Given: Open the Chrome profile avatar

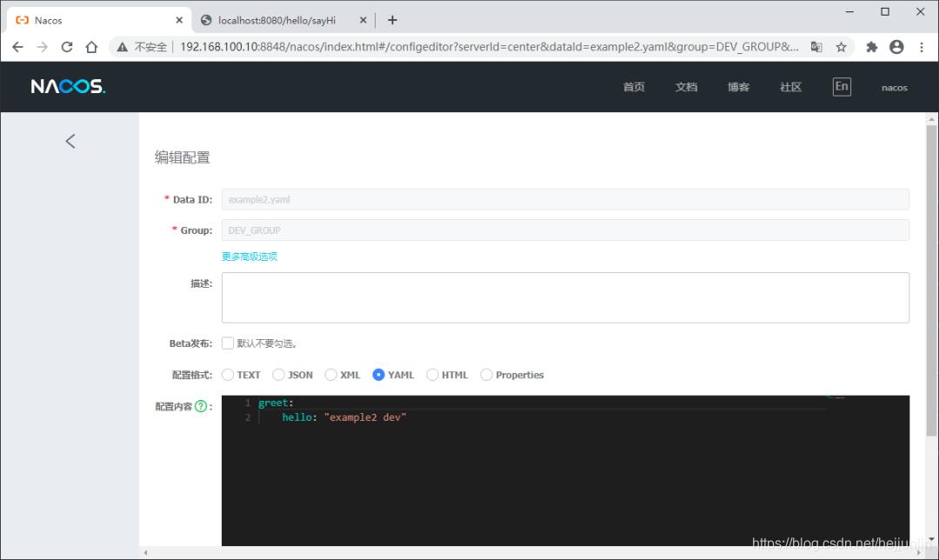Looking at the screenshot, I should [x=896, y=47].
